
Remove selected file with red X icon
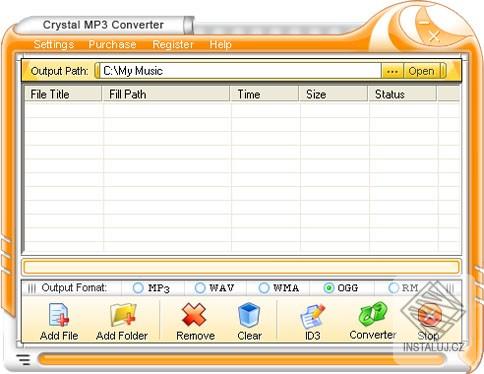[194, 315]
